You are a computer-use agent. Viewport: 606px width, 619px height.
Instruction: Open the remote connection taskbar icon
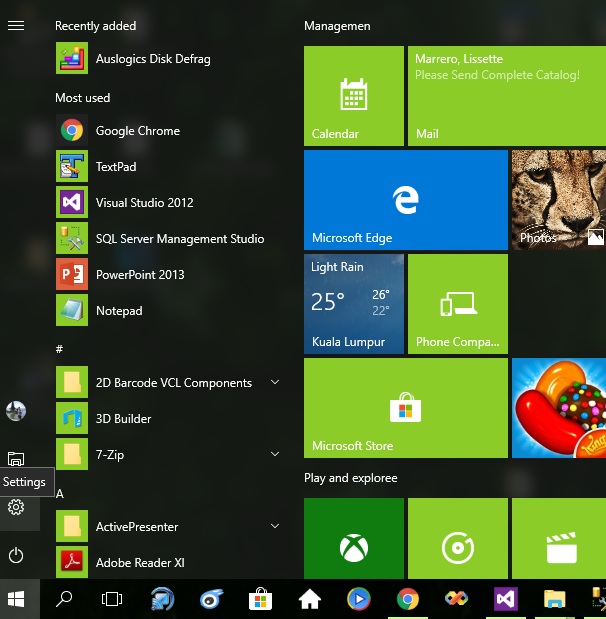point(162,599)
